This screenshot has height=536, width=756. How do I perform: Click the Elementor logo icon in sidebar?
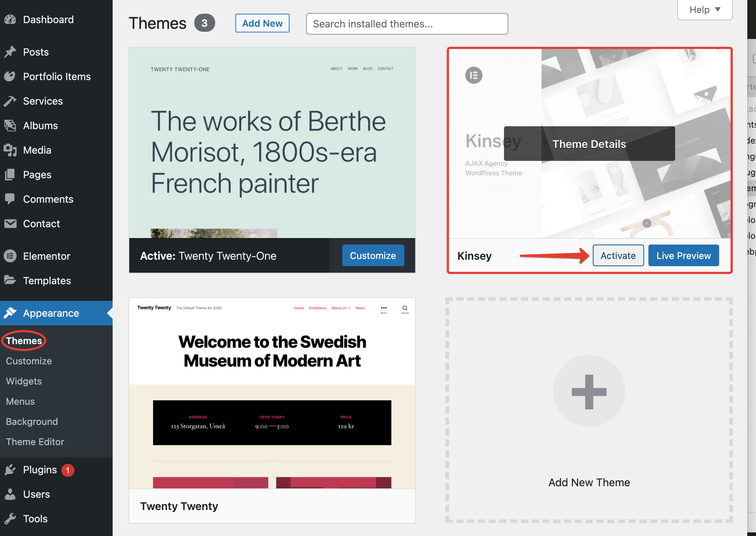(x=10, y=256)
